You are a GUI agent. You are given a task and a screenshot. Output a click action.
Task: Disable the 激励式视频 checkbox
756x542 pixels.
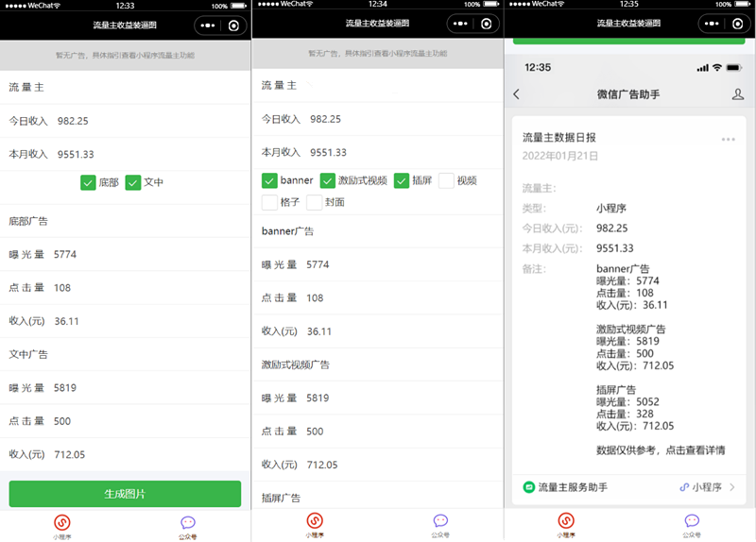click(328, 180)
